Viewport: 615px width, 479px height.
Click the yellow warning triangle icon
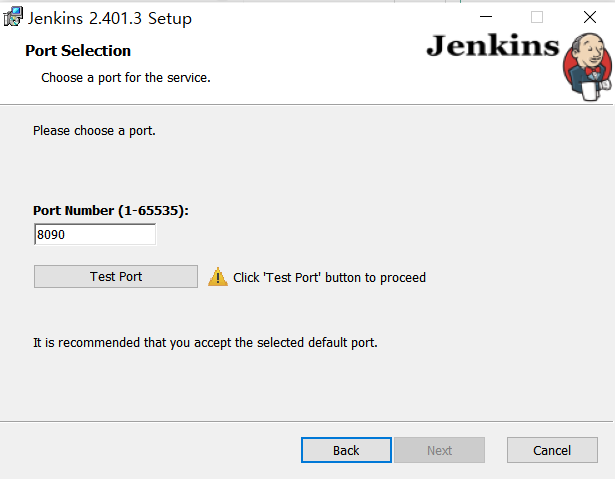pos(218,277)
